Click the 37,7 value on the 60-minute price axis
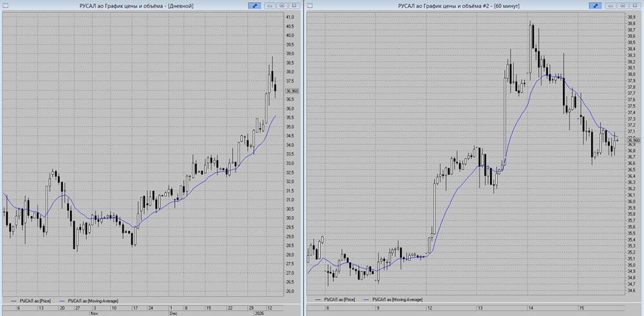 [631, 94]
